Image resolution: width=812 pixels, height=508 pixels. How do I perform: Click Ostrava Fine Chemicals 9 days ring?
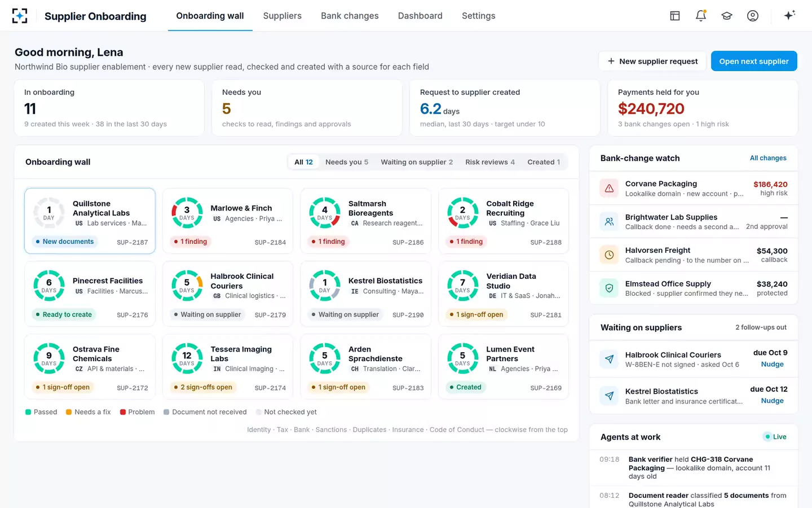pyautogui.click(x=49, y=358)
